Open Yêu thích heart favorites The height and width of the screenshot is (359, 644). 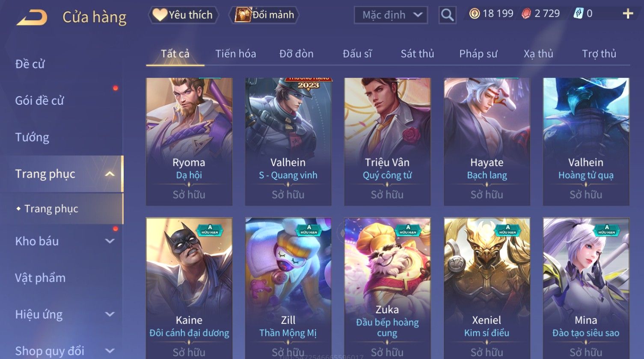[x=183, y=15]
